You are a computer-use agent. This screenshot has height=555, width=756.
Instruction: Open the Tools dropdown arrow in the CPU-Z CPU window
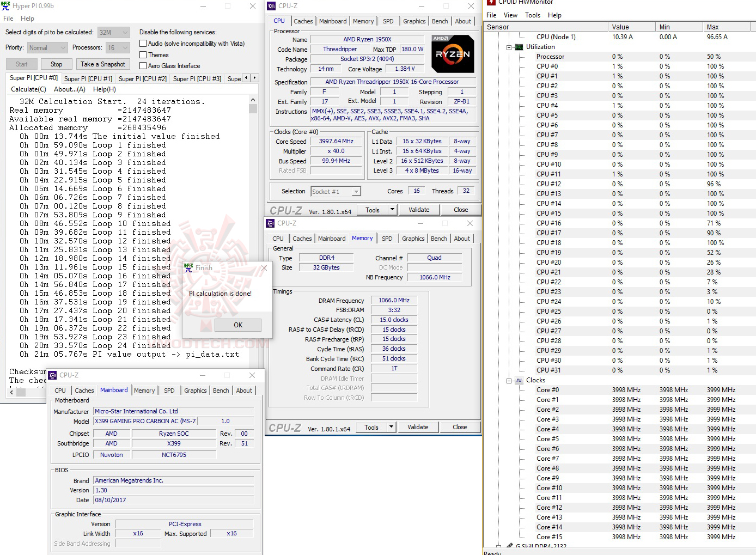click(x=392, y=210)
